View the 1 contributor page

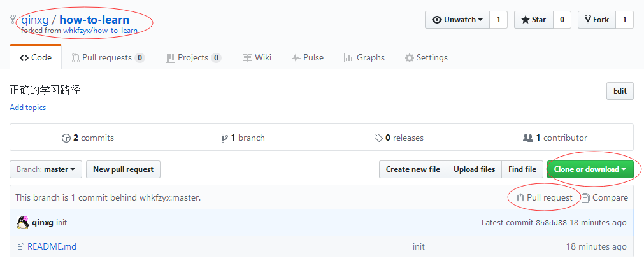point(555,138)
